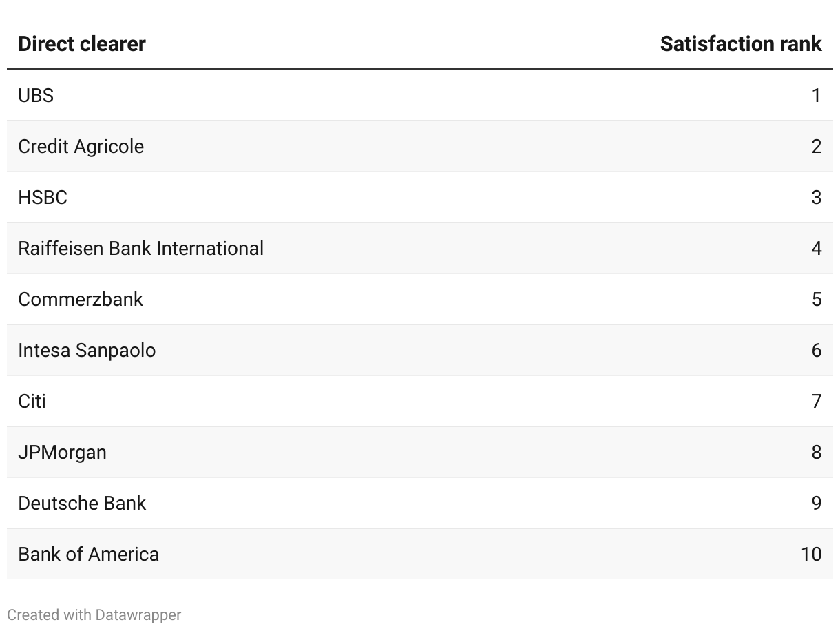Click rank 2 beside Credit Agricole
The width and height of the screenshot is (840, 631).
816,147
